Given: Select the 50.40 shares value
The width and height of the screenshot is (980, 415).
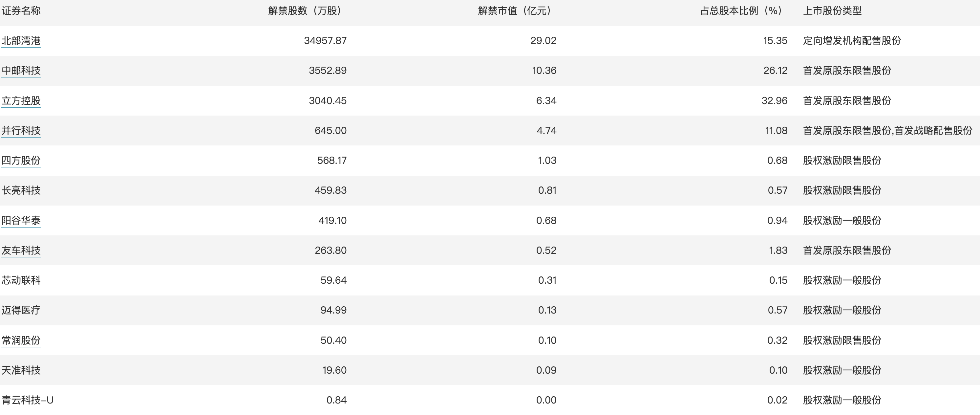Looking at the screenshot, I should coord(334,340).
